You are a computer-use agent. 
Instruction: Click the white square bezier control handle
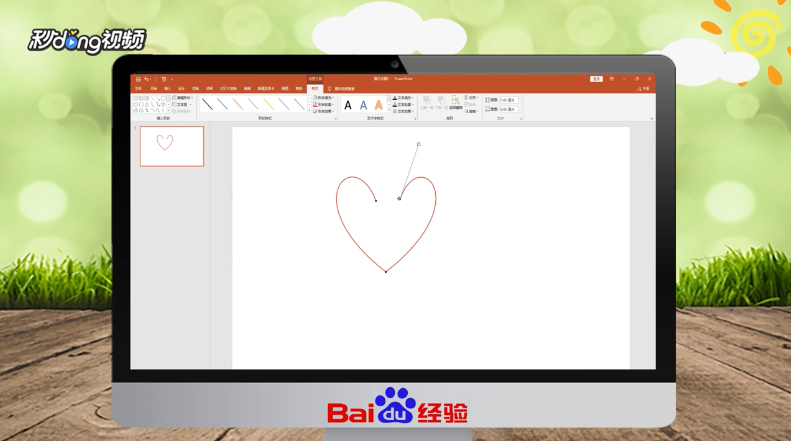(419, 144)
